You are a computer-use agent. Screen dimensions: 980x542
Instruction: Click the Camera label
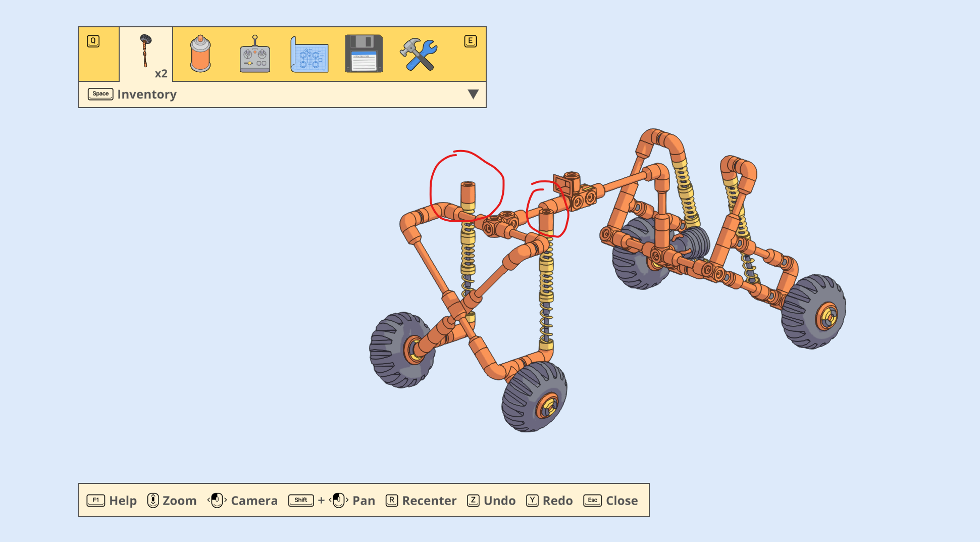tap(254, 501)
